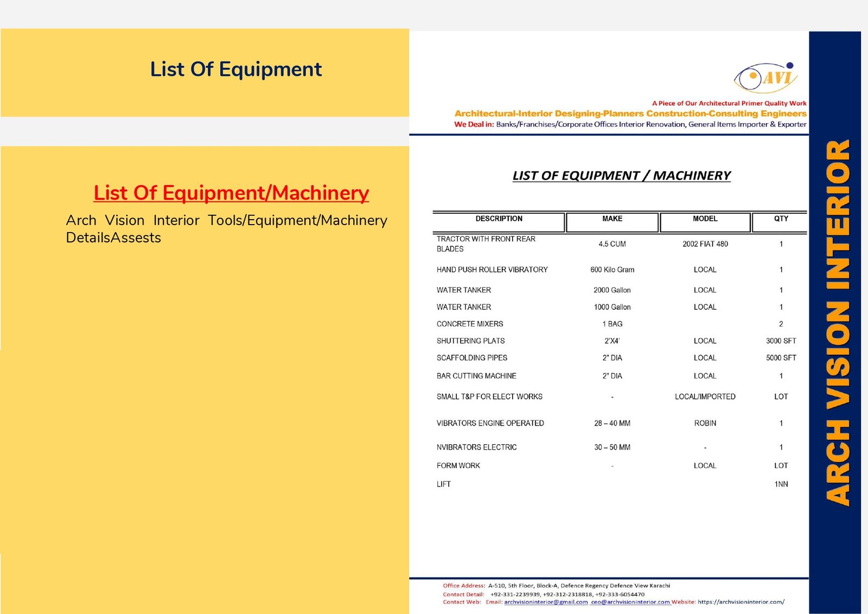Select 'TRACTOR WITH FRONT REAR BLADES' row text
868x614 pixels.
(x=486, y=244)
